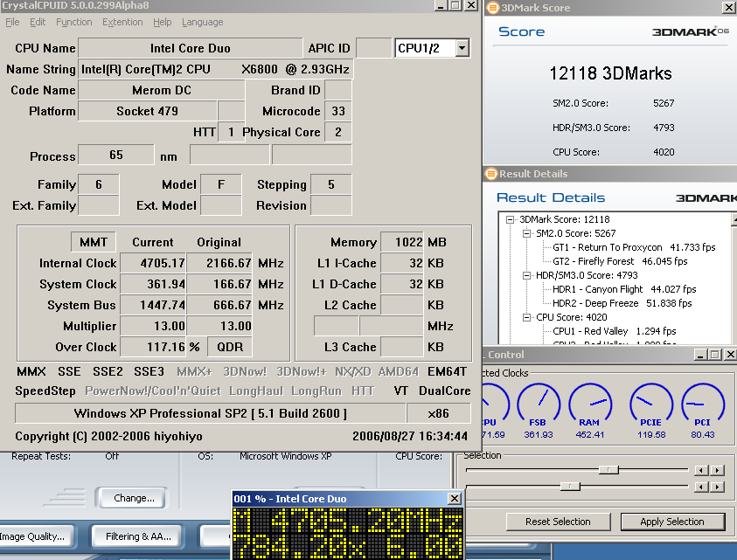737x560 pixels.
Task: Open the Function menu
Action: point(74,22)
